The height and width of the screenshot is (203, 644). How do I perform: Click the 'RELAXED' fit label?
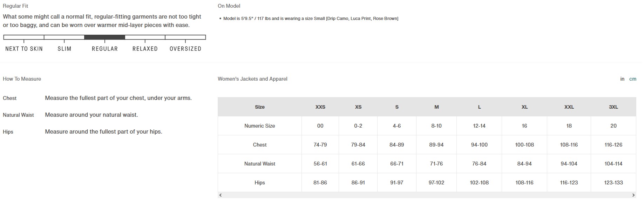coord(145,49)
